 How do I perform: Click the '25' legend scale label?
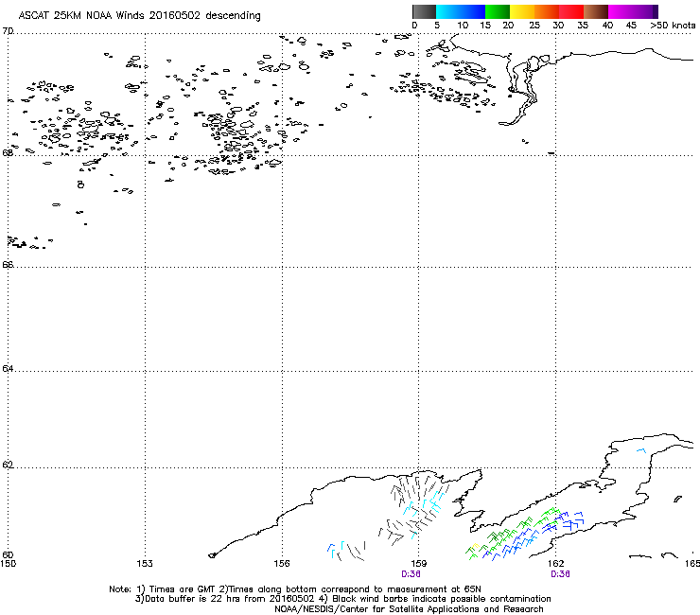tap(534, 26)
